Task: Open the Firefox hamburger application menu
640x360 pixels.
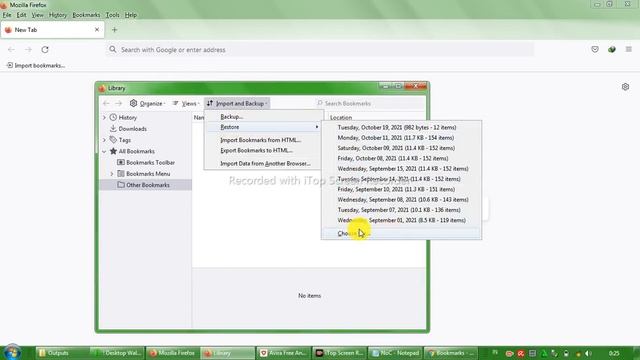Action: [629, 49]
